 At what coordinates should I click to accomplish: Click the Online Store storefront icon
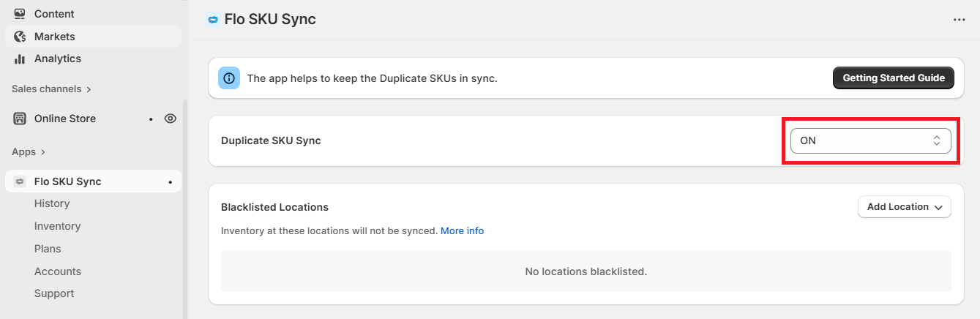(20, 119)
